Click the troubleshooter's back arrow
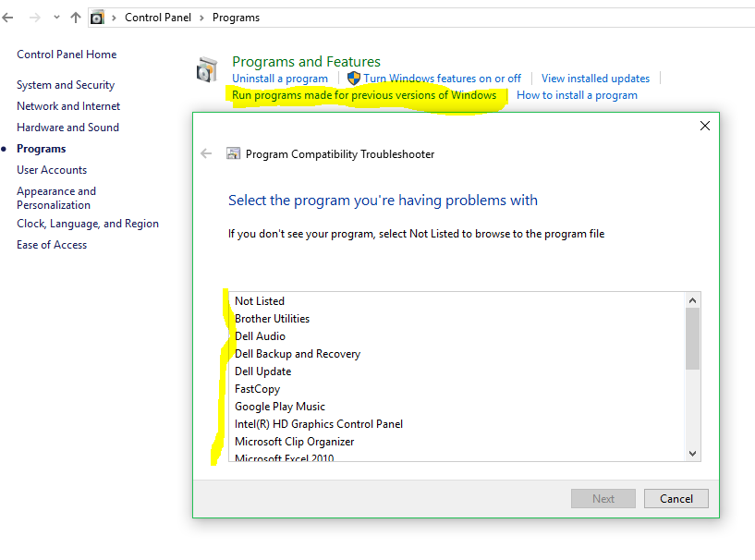Viewport: 755px width, 560px height. pyautogui.click(x=206, y=153)
